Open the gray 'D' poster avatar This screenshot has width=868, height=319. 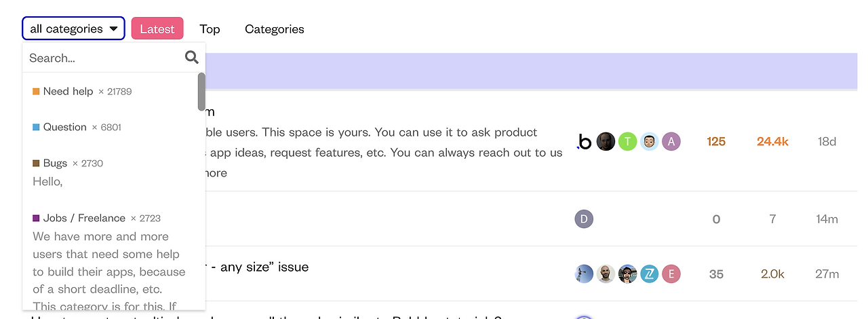tap(584, 219)
